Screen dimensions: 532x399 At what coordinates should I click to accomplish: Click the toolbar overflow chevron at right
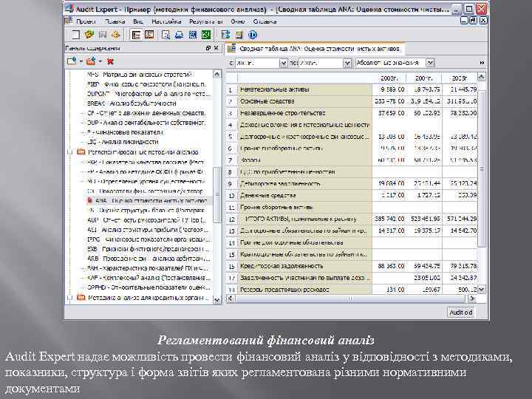(x=482, y=63)
